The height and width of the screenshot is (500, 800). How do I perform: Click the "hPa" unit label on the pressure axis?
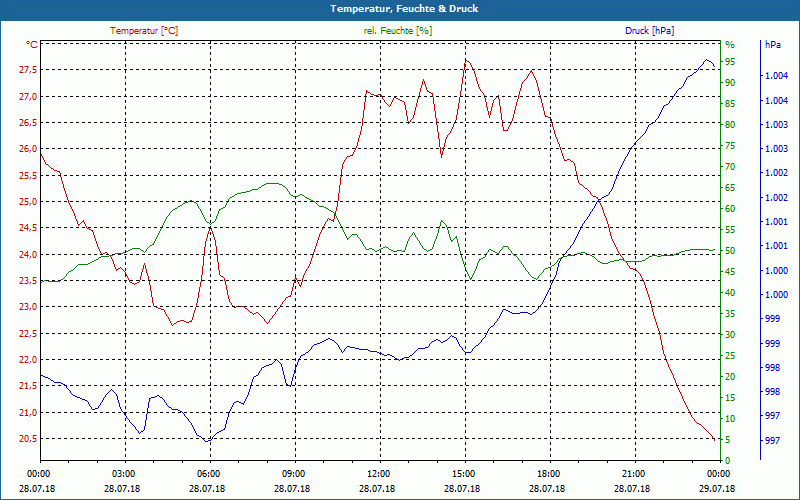point(773,44)
